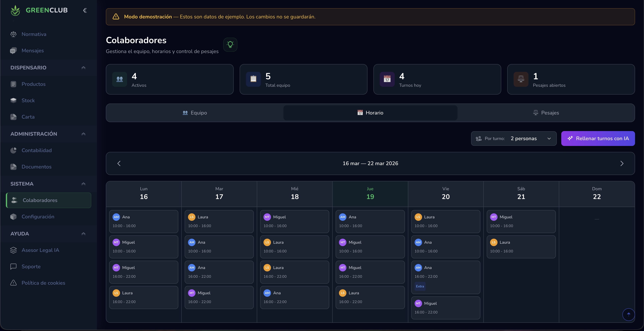
Task: Open the Pesajes tab
Action: click(x=546, y=113)
